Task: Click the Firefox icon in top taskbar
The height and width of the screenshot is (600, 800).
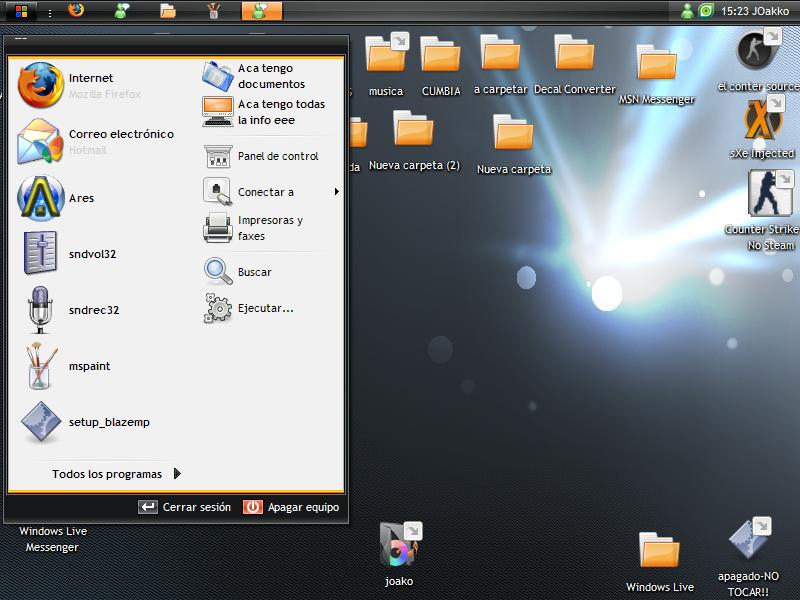Action: tap(76, 11)
